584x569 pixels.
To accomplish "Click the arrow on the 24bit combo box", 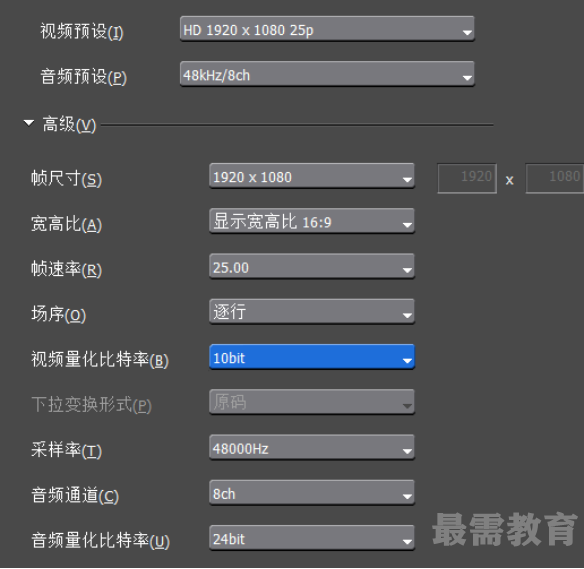I will 407,541.
